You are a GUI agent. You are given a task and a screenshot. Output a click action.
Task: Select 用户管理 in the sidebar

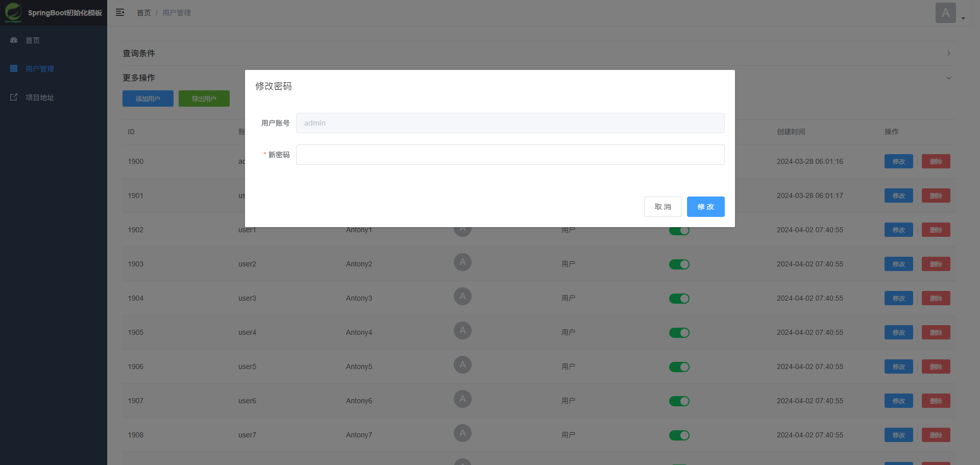pyautogui.click(x=54, y=68)
